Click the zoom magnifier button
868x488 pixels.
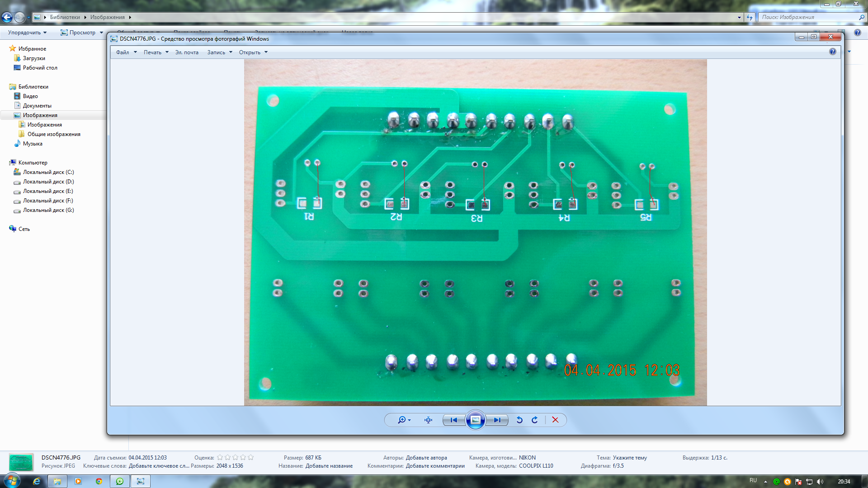(x=402, y=420)
